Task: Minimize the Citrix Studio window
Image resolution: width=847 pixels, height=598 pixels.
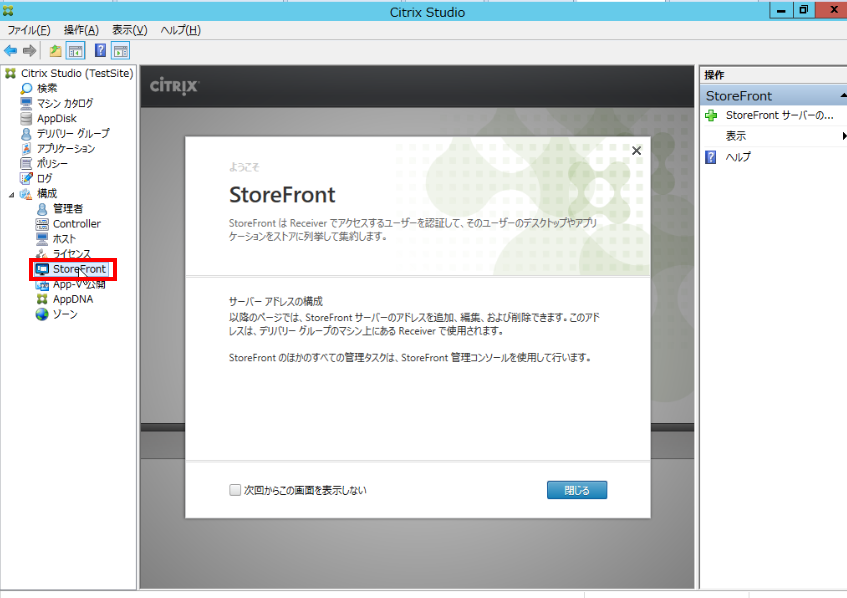Action: pos(781,10)
